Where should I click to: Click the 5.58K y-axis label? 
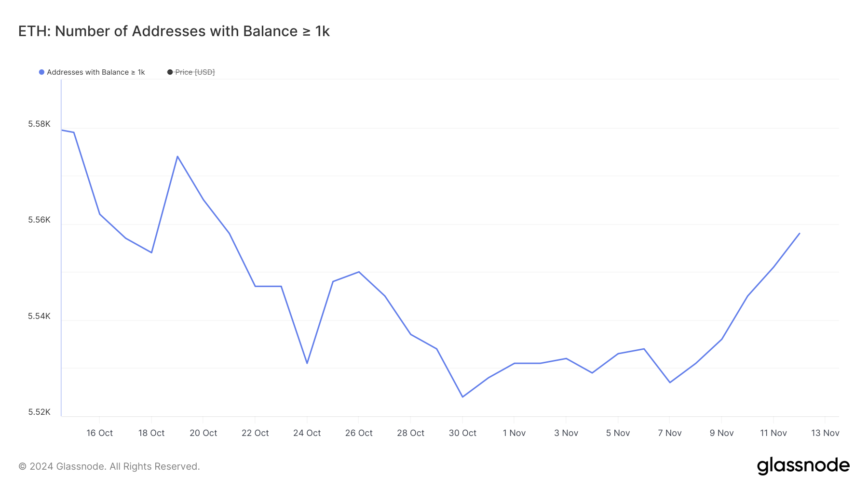[x=39, y=124]
